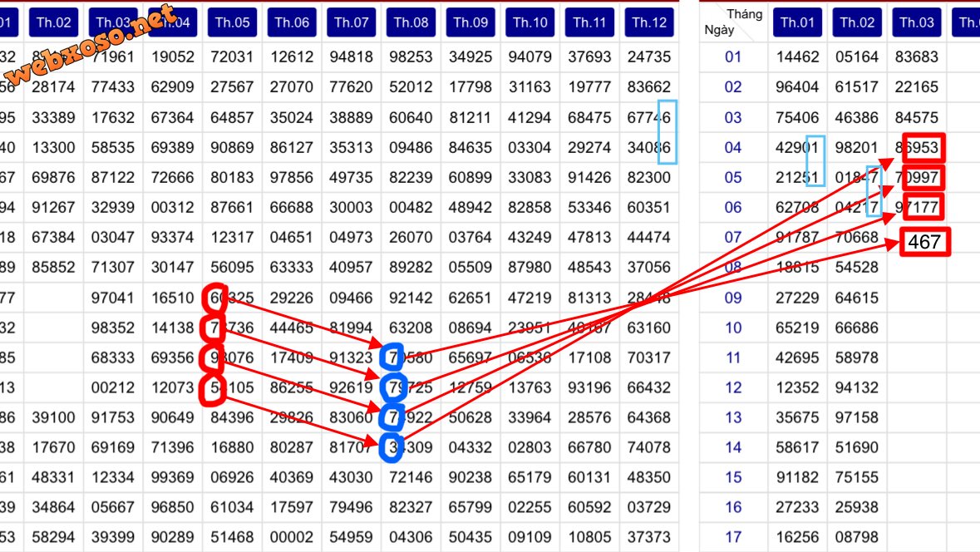Click Th.02 header in the right table

pos(857,22)
